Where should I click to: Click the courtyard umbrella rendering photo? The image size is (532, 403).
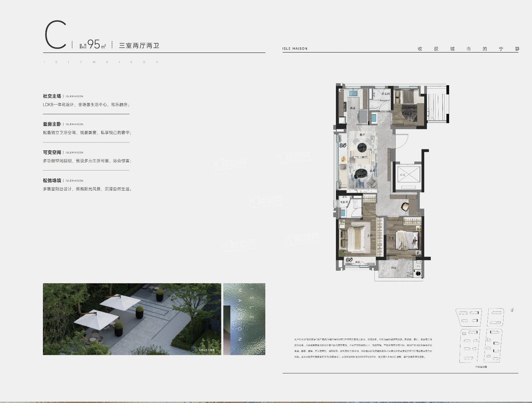point(132,319)
